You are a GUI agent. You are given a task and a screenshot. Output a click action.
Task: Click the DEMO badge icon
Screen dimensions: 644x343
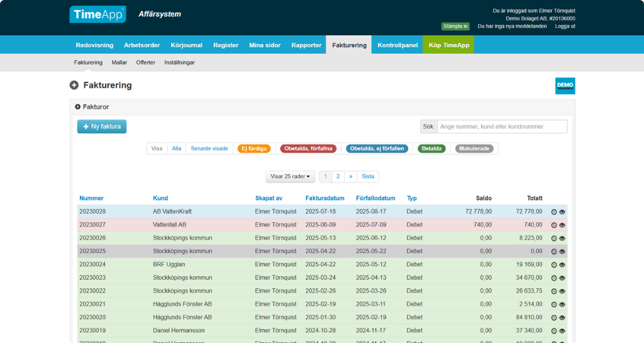[x=565, y=85]
